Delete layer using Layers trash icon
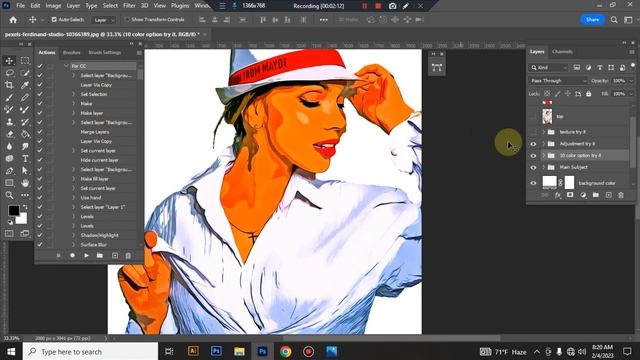The height and width of the screenshot is (360, 640). pos(621,195)
